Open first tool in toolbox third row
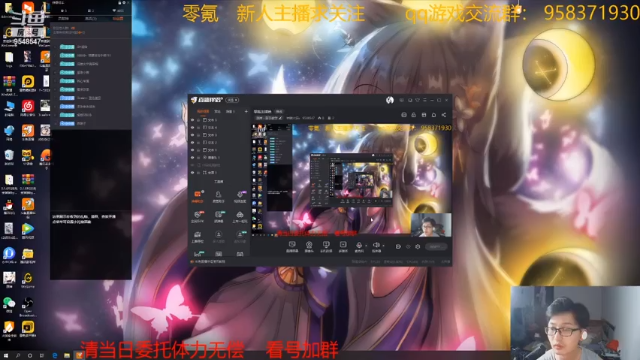 198,237
